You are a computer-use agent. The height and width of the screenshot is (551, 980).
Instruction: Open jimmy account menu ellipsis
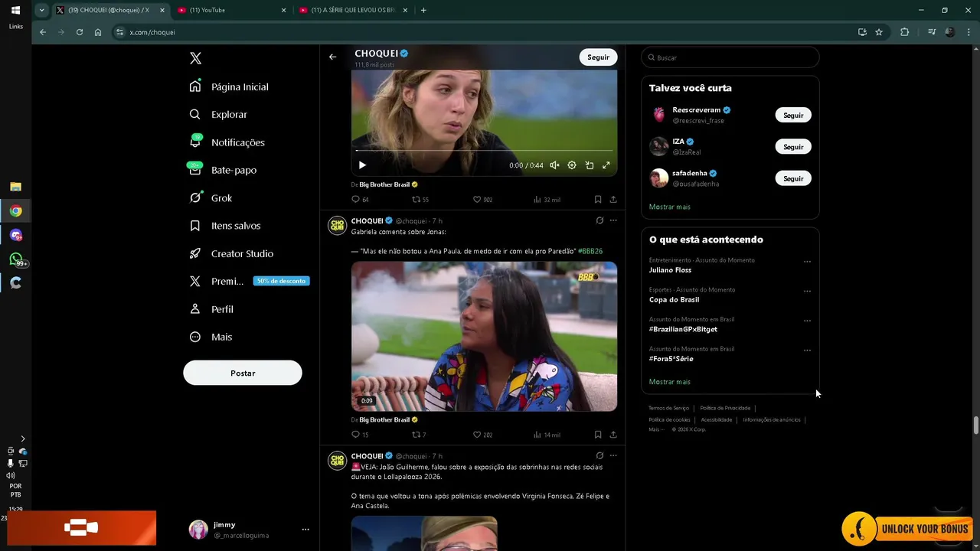pos(305,530)
